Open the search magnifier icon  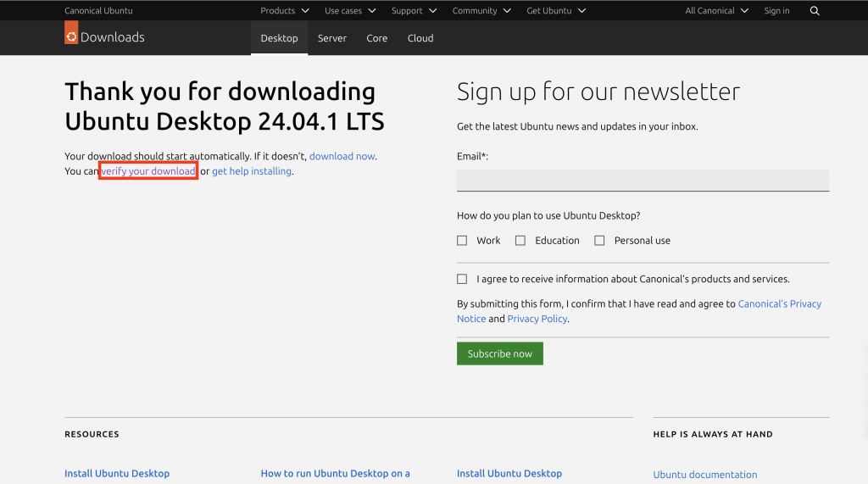coord(815,10)
